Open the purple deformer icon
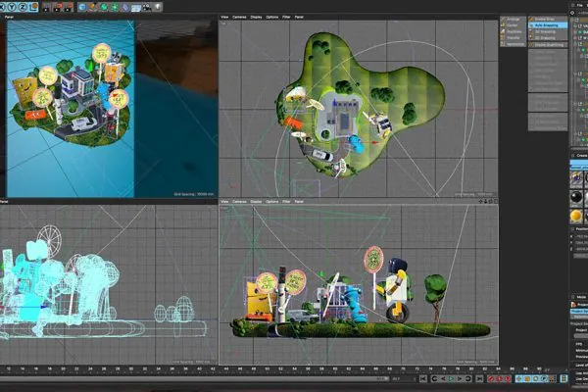588x392 pixels. click(125, 7)
